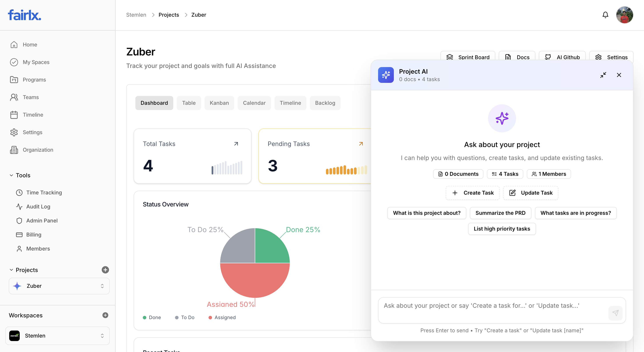Open the Zuber project selector
Viewport: 644px width, 352px height.
click(x=102, y=286)
